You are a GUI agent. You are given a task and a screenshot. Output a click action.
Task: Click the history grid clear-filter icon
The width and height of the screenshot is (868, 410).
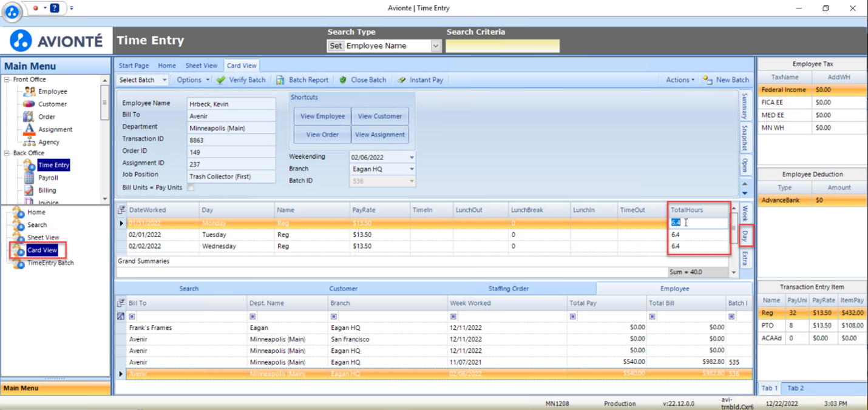click(121, 316)
